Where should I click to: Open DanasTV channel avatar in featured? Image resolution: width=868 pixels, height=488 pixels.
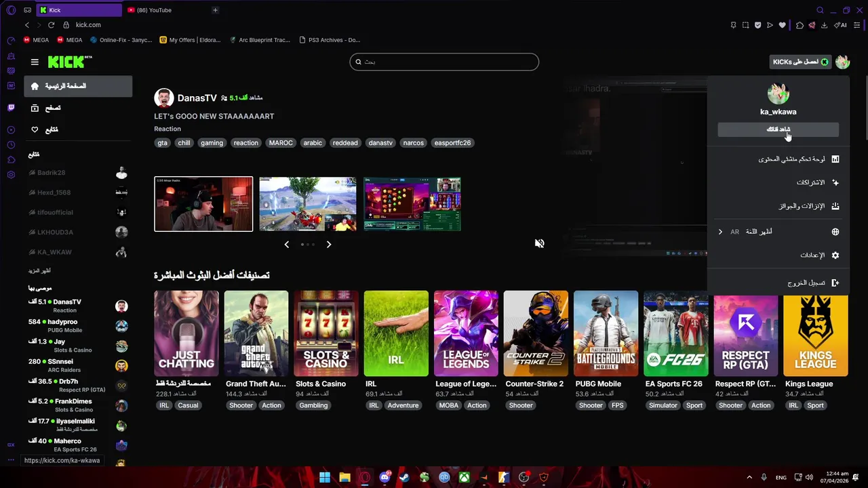tap(163, 98)
